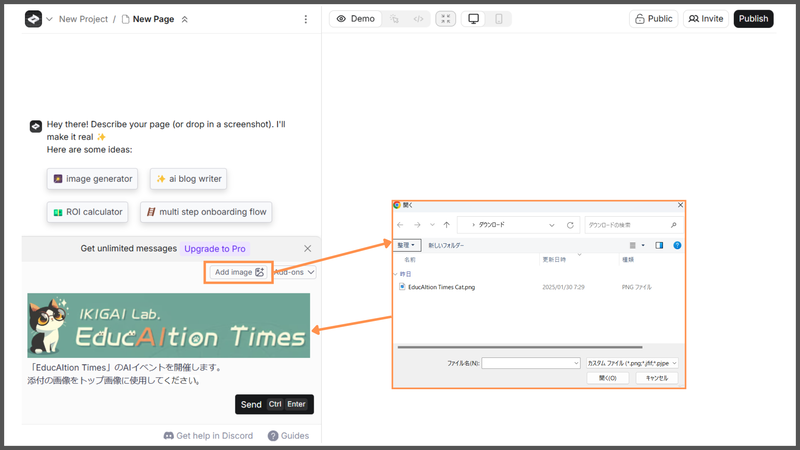The image size is (800, 450).
Task: Invite collaborators to project
Action: [706, 19]
